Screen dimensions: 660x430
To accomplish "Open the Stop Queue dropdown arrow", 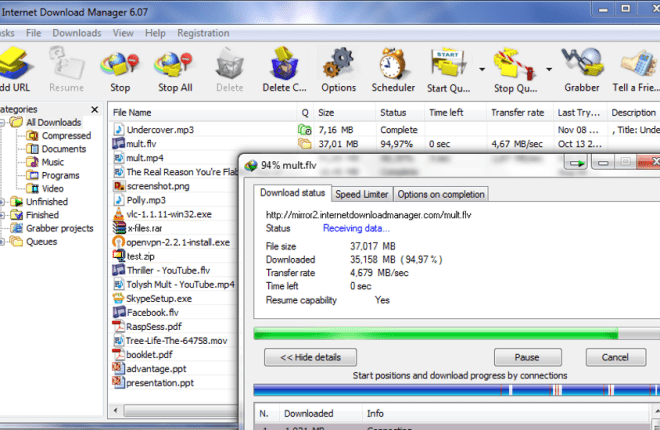I will click(x=549, y=69).
